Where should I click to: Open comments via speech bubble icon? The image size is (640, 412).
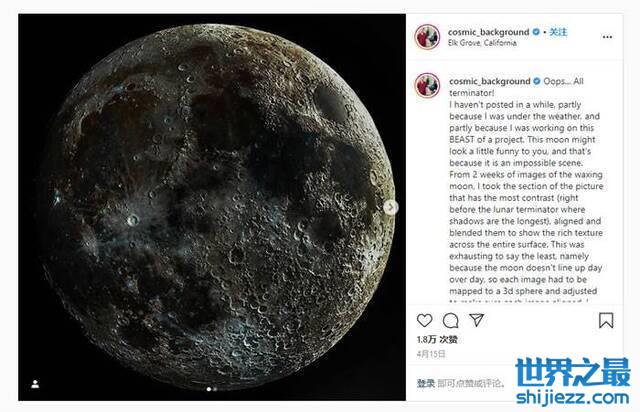coord(451,321)
